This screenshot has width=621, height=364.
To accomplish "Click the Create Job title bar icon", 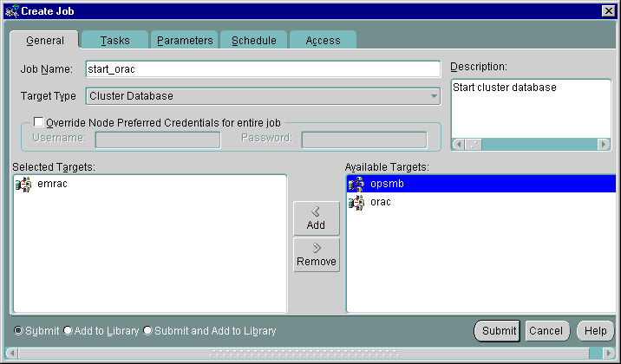I will pos(11,10).
